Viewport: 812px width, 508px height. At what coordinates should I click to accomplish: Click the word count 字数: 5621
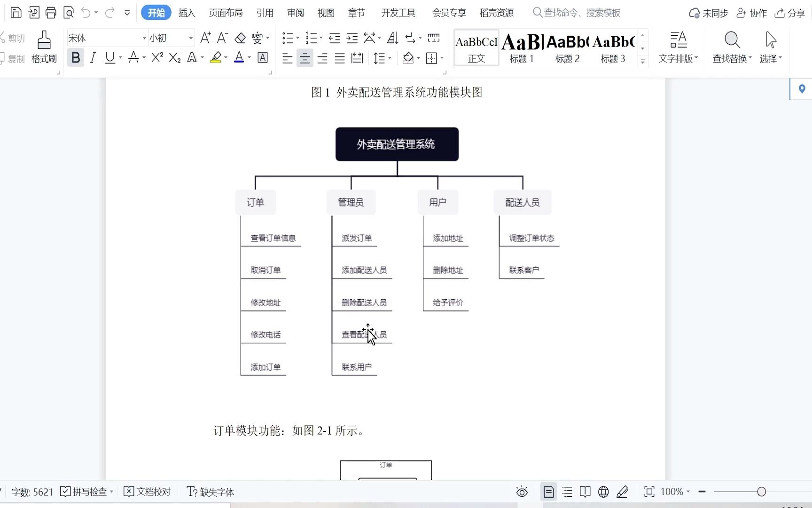tap(32, 492)
